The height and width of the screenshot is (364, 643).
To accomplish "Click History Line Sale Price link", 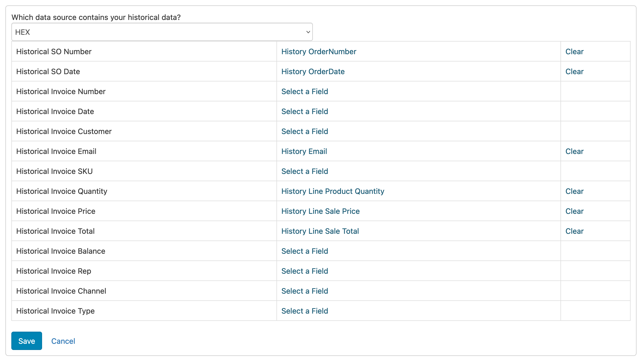I will (x=320, y=211).
